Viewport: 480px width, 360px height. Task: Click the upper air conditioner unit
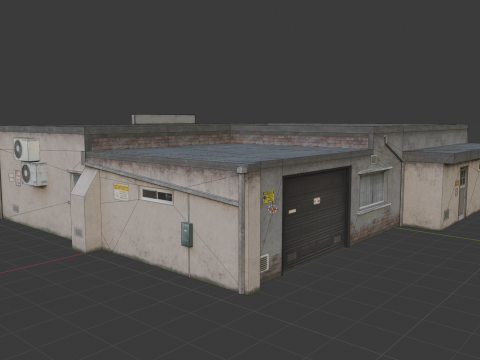point(26,149)
